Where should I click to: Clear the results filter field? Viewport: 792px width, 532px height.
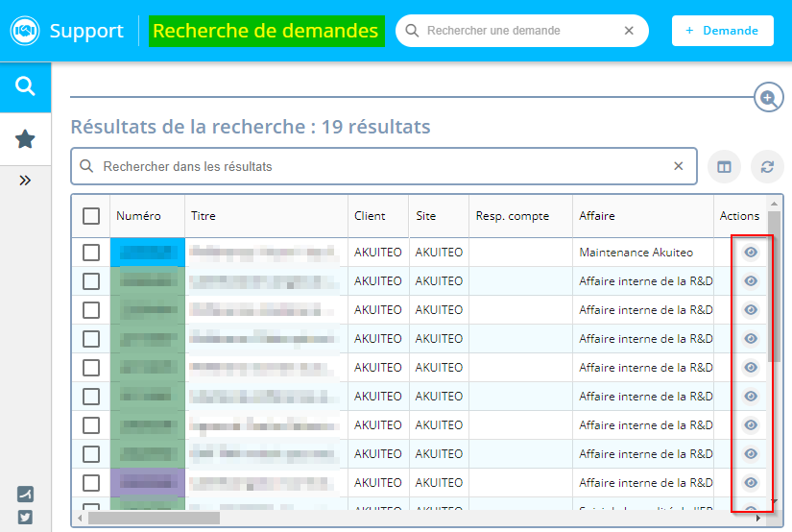click(678, 166)
